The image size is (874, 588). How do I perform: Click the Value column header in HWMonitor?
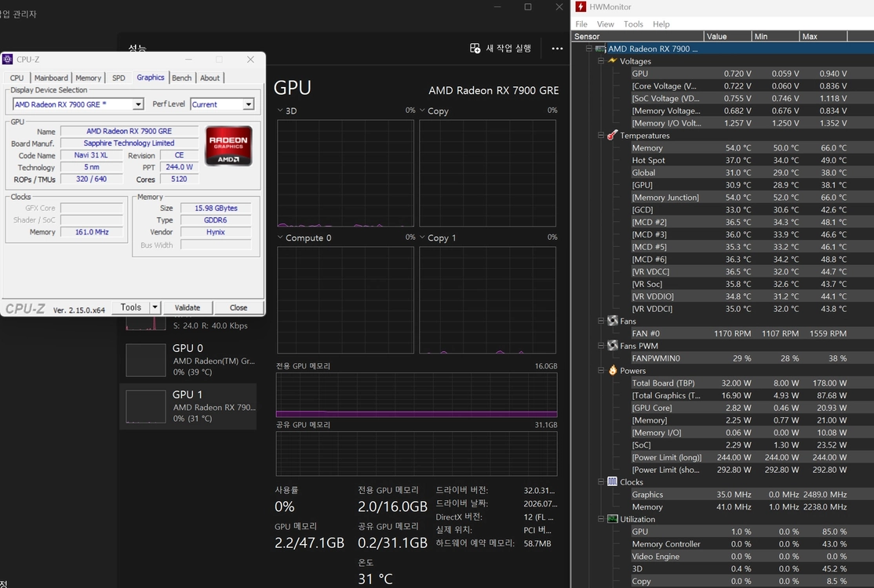tap(727, 36)
